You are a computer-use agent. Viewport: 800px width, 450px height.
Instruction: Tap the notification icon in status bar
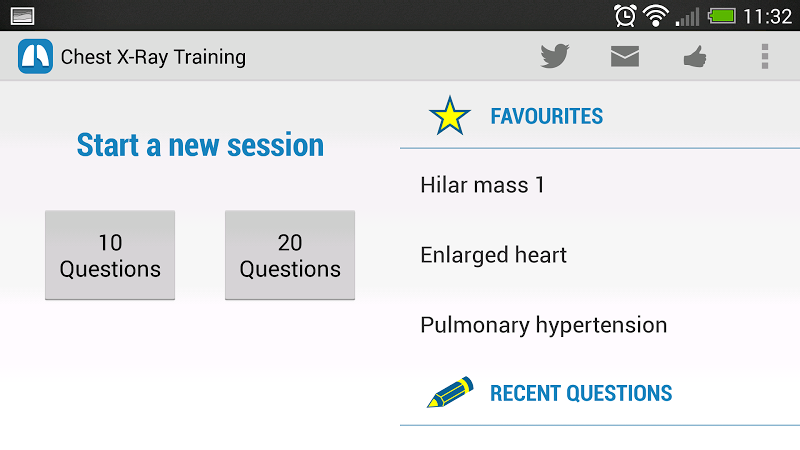tap(21, 15)
